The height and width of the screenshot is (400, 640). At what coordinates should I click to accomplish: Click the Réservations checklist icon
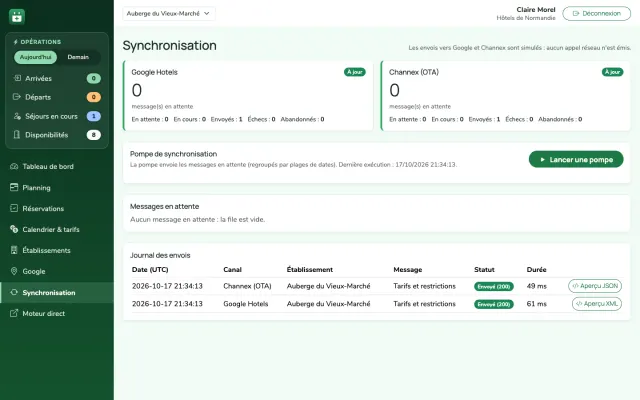[14, 208]
